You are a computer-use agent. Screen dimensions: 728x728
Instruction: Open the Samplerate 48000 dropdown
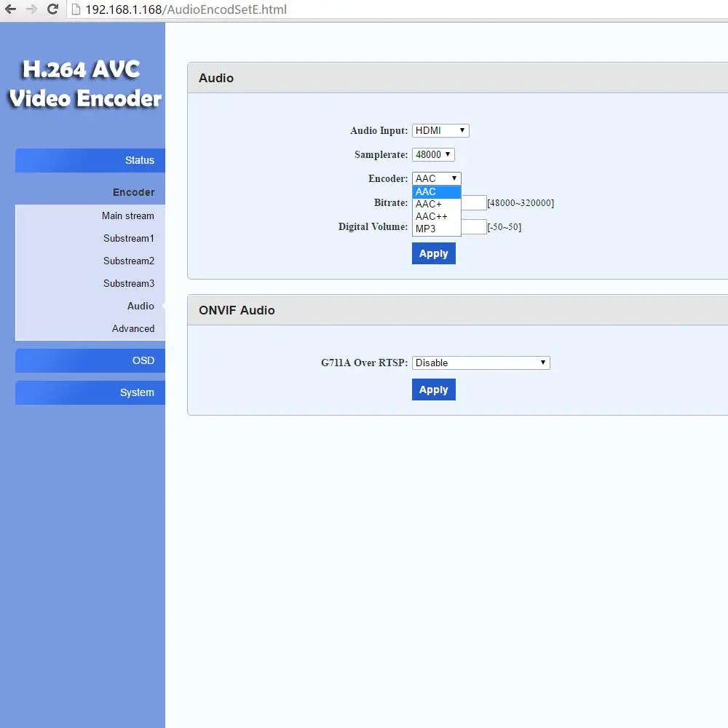pos(432,154)
